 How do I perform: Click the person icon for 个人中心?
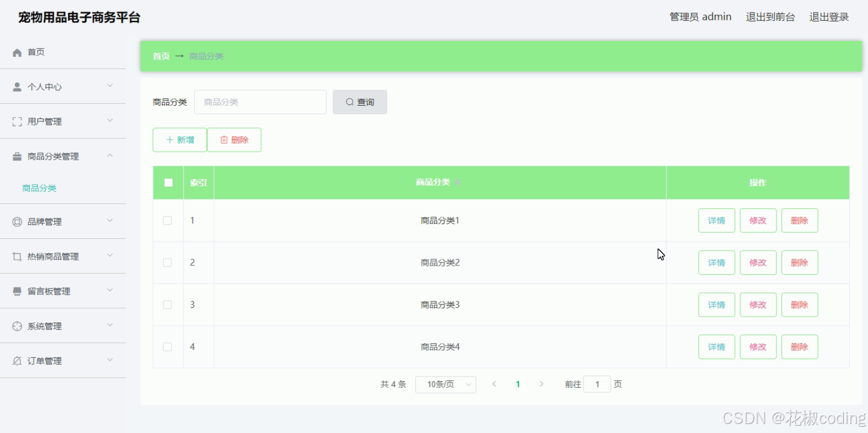(17, 87)
